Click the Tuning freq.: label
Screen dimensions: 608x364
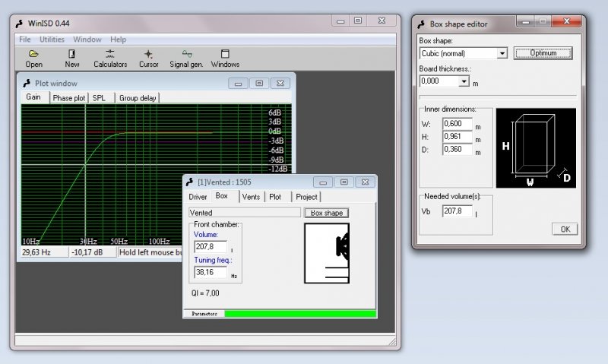coord(213,260)
